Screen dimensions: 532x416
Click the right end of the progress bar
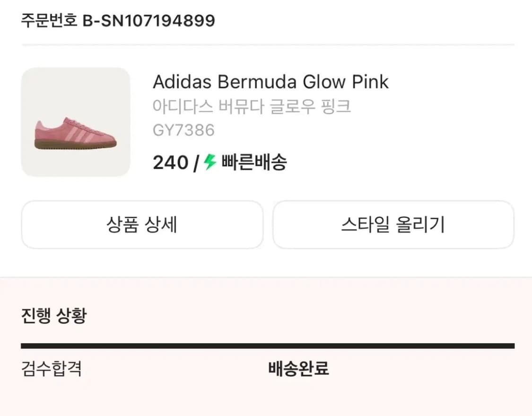506,345
